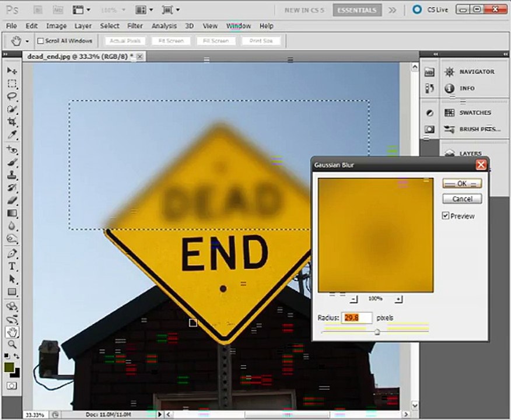The height and width of the screenshot is (420, 511).
Task: Select the Brush tool
Action: pyautogui.click(x=12, y=162)
